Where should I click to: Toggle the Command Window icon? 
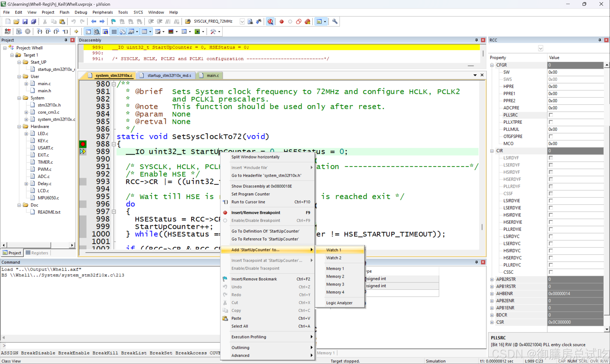pyautogui.click(x=88, y=31)
